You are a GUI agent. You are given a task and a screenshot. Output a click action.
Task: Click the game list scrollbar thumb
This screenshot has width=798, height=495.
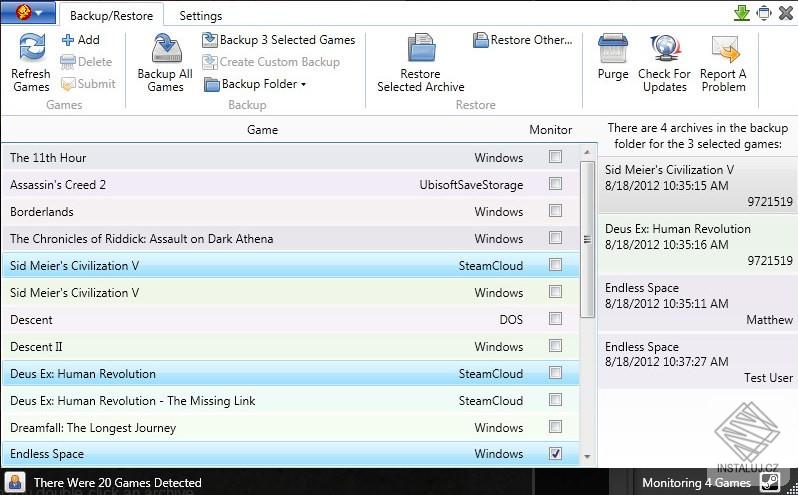[x=587, y=239]
